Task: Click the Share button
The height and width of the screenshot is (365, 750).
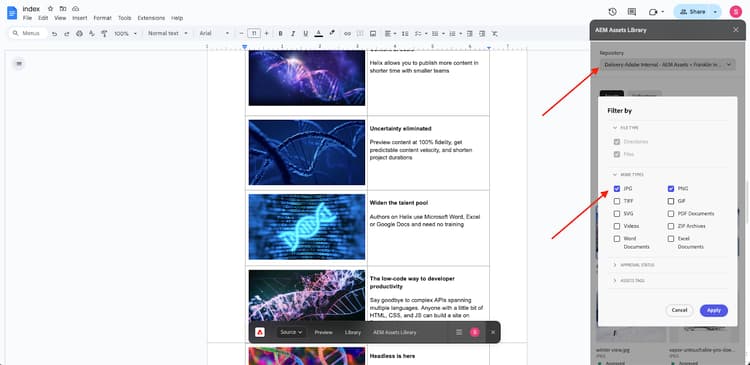Action: 692,11
